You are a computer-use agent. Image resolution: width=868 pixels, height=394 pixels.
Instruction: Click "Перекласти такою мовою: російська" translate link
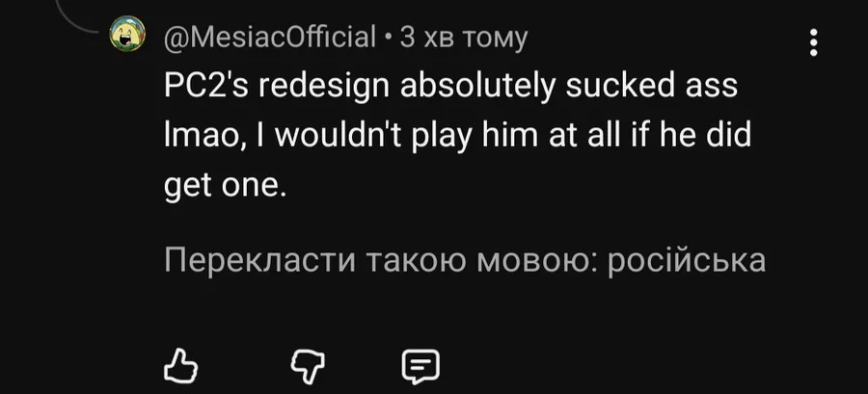(464, 260)
